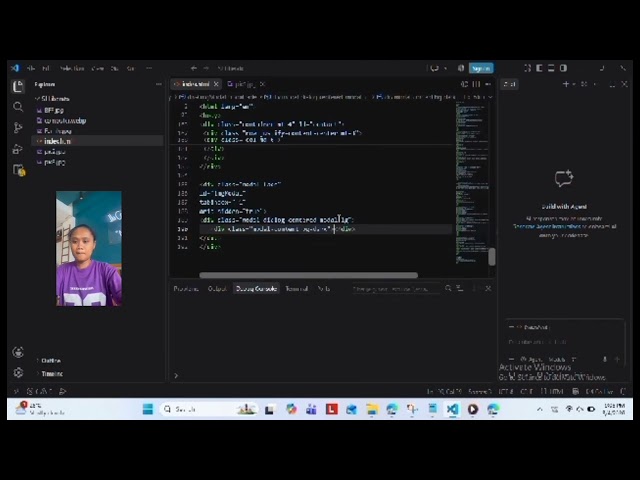
Task: Click the chat message input box
Action: (x=564, y=342)
